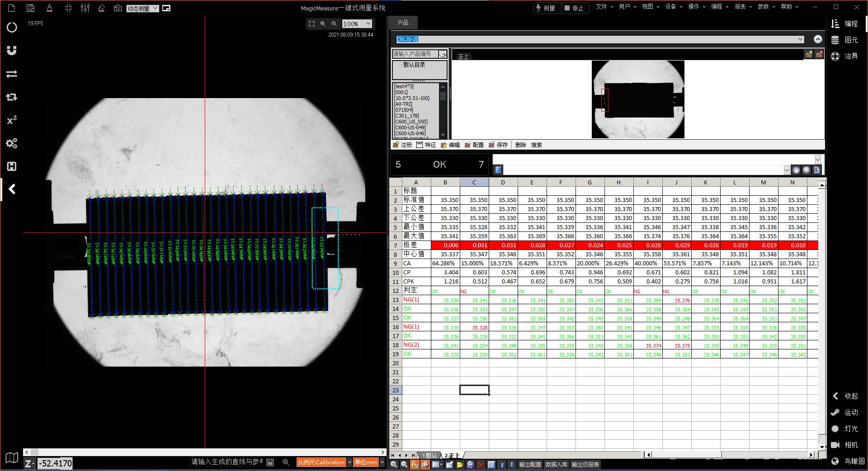
Task: Open the 参数 menu
Action: (x=766, y=7)
